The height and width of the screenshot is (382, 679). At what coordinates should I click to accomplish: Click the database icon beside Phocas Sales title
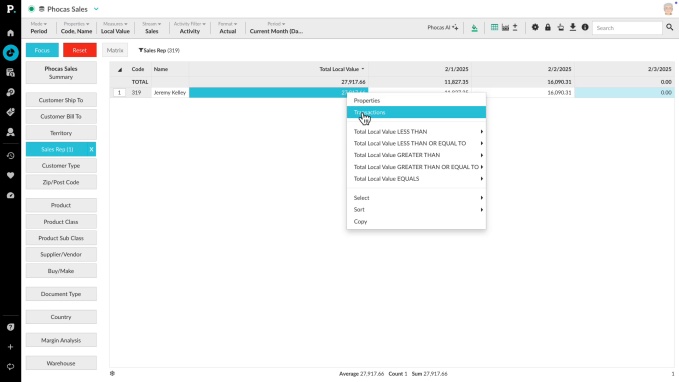(x=42, y=9)
